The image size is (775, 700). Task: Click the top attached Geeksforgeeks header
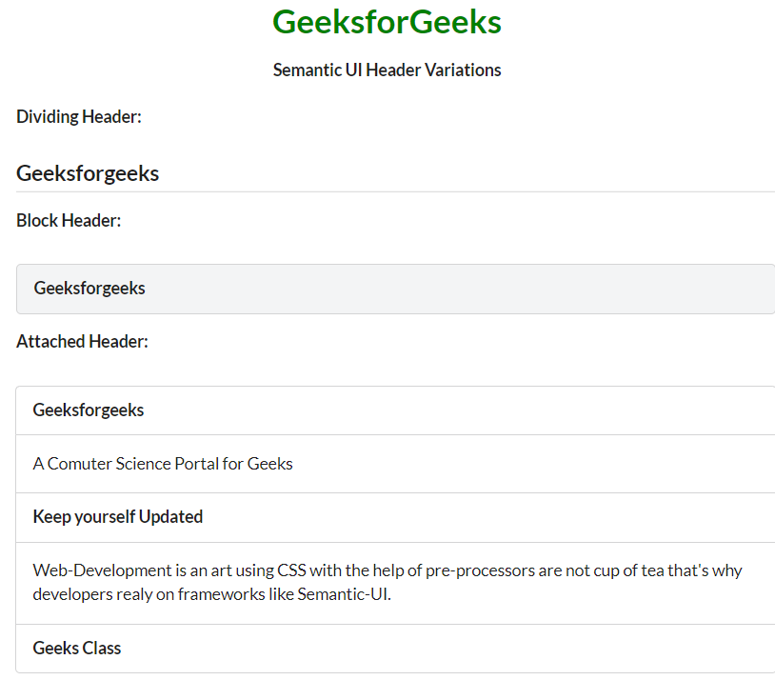[x=89, y=410]
